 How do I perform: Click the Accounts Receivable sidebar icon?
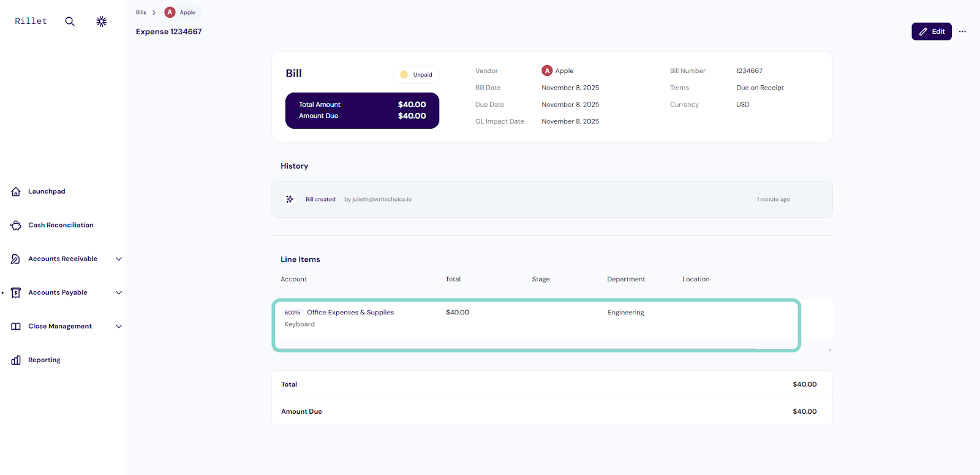tap(16, 259)
